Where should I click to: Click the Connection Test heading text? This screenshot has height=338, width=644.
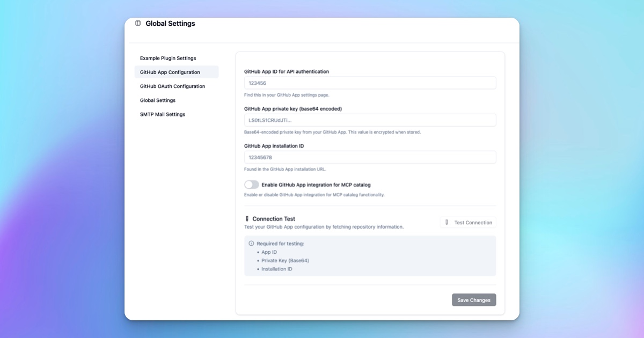(x=274, y=219)
